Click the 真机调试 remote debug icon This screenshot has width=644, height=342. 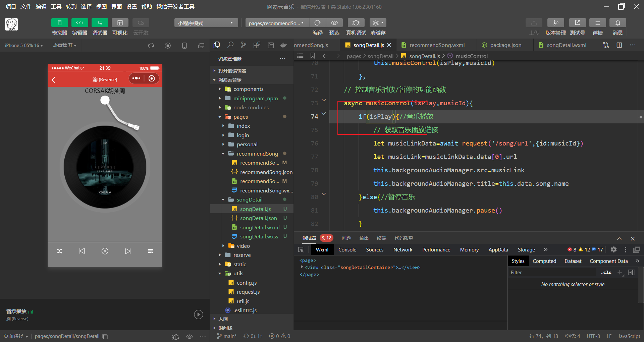(x=356, y=23)
